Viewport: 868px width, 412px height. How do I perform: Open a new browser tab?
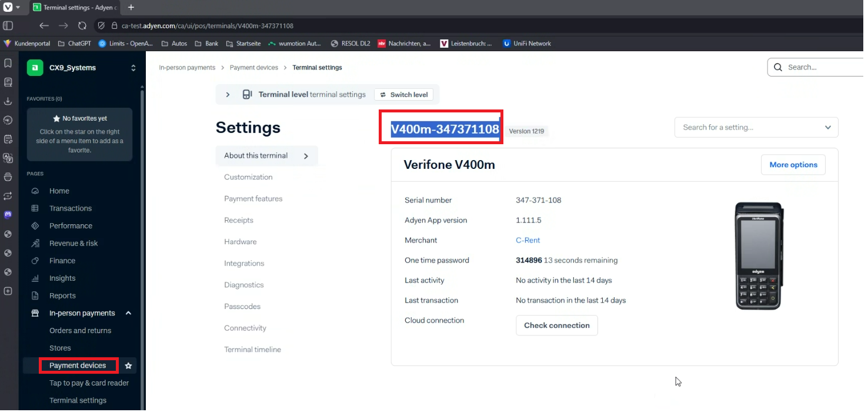tap(131, 8)
